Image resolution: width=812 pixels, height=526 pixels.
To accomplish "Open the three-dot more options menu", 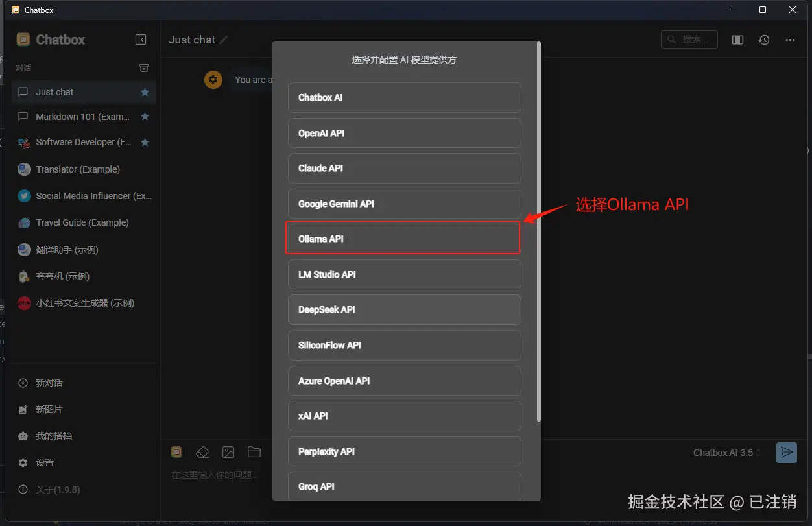I will pyautogui.click(x=790, y=40).
